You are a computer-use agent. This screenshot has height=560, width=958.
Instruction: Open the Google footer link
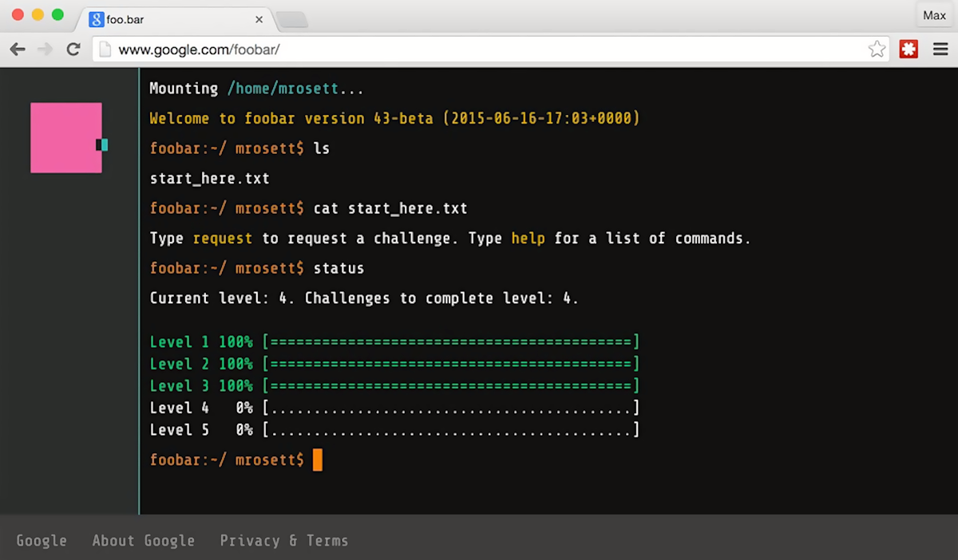42,540
